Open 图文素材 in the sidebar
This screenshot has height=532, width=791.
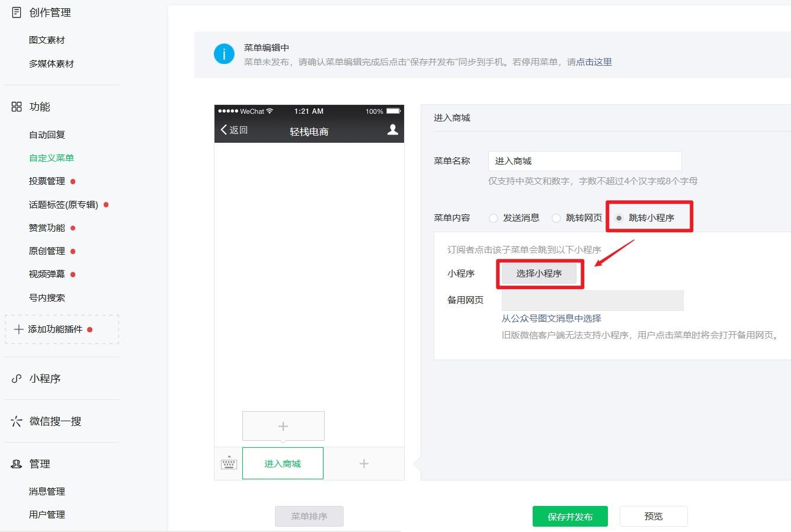point(47,40)
